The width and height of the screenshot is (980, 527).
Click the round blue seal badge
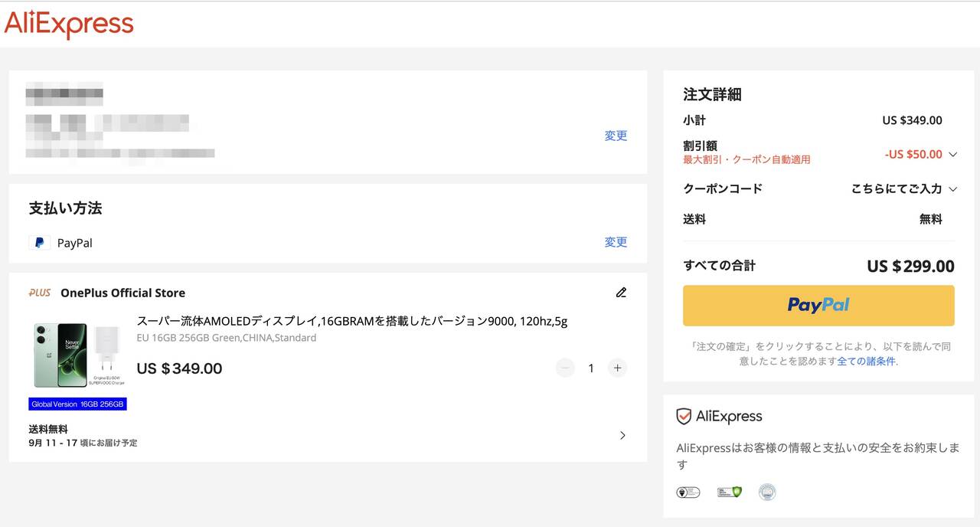point(766,492)
